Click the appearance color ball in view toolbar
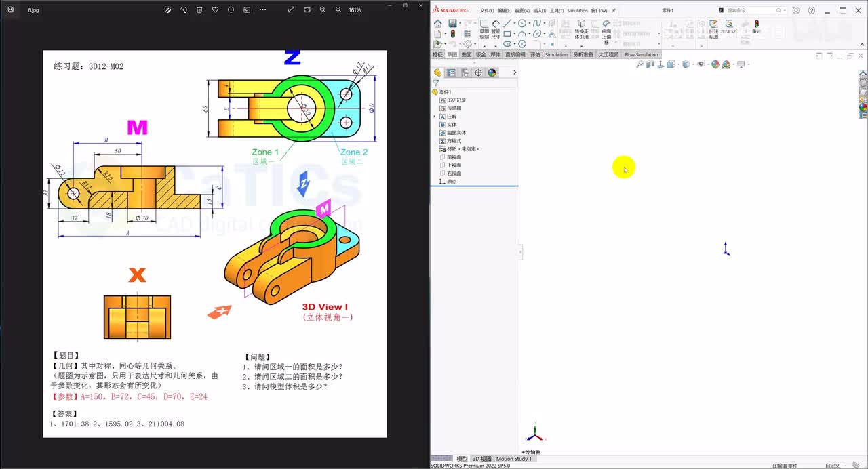Viewport: 868px width, 469px height. click(x=715, y=64)
